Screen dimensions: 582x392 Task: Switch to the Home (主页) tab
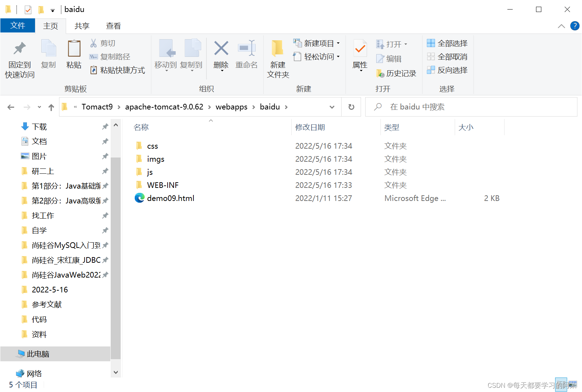pos(51,26)
